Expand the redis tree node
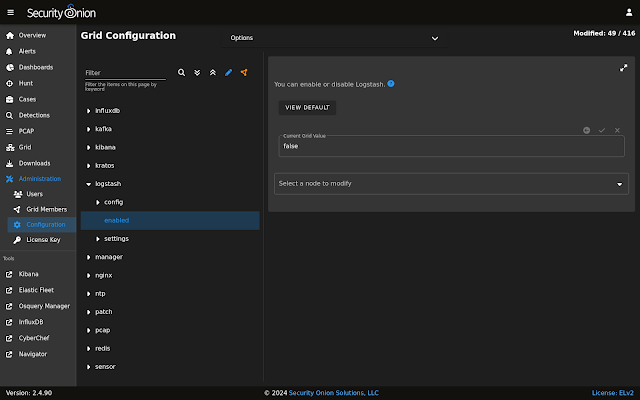Screen dimensions: 640x400 click(x=88, y=349)
